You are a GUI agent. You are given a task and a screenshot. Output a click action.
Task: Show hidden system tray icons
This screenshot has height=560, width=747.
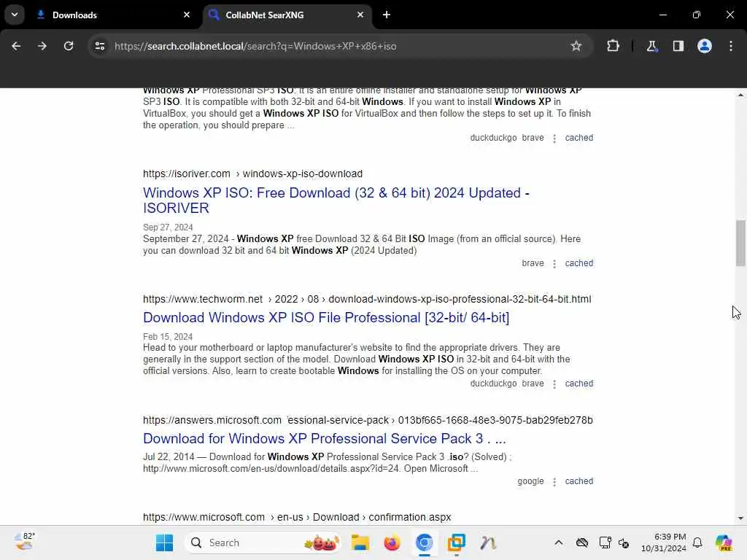(558, 542)
